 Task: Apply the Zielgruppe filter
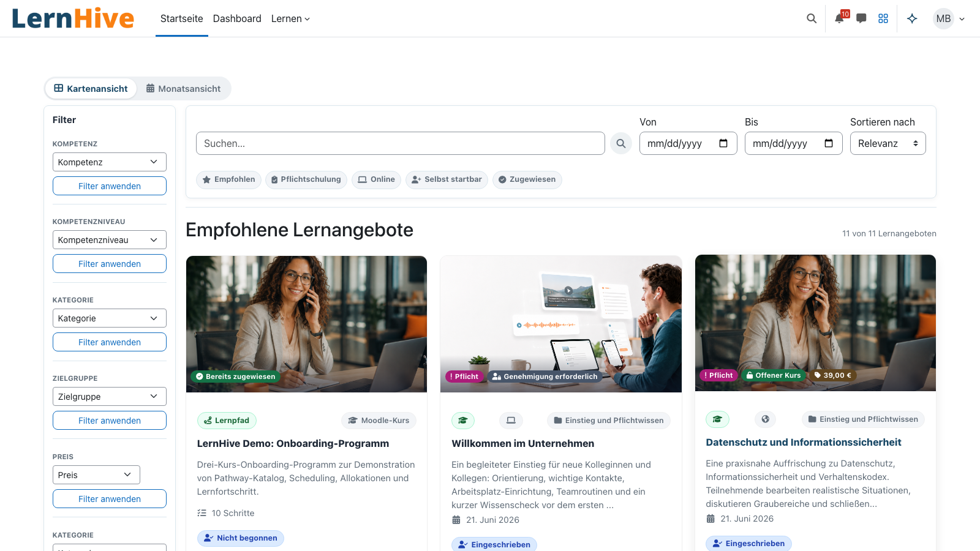[110, 421]
